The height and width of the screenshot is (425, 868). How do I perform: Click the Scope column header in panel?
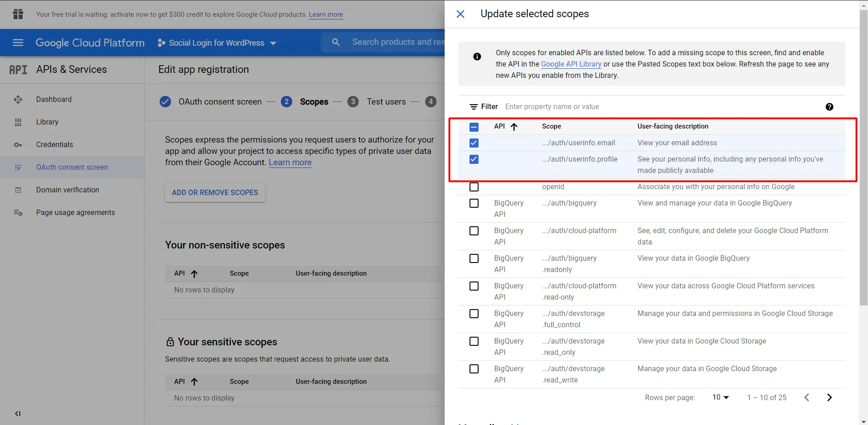551,127
